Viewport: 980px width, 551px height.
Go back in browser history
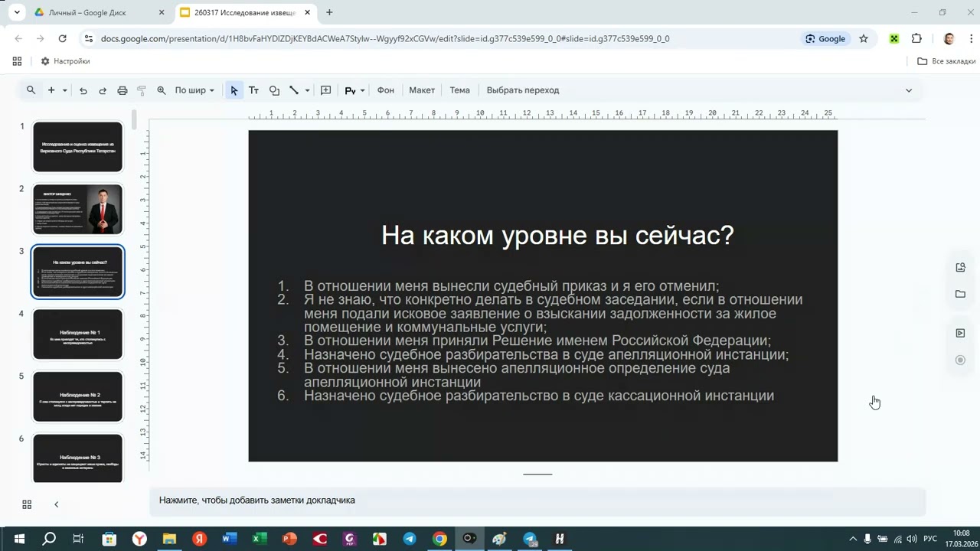pos(18,38)
